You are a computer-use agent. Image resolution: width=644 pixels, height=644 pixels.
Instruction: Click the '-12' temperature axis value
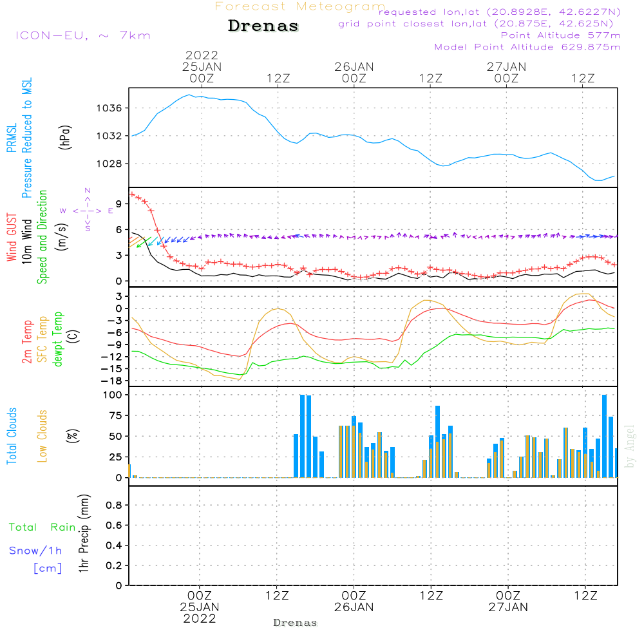point(112,357)
